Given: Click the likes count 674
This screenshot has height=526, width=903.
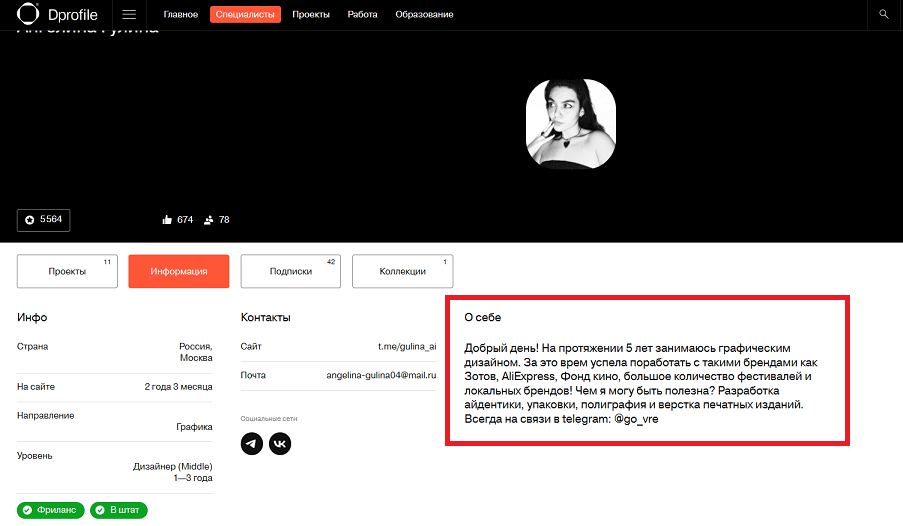Looking at the screenshot, I should click(x=185, y=220).
